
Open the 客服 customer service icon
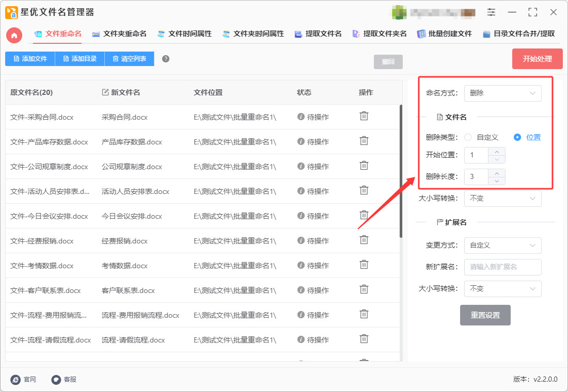point(56,379)
